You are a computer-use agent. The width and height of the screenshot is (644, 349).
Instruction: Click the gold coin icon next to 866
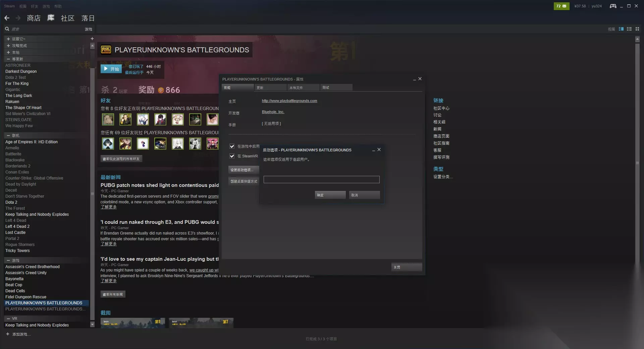coord(161,90)
